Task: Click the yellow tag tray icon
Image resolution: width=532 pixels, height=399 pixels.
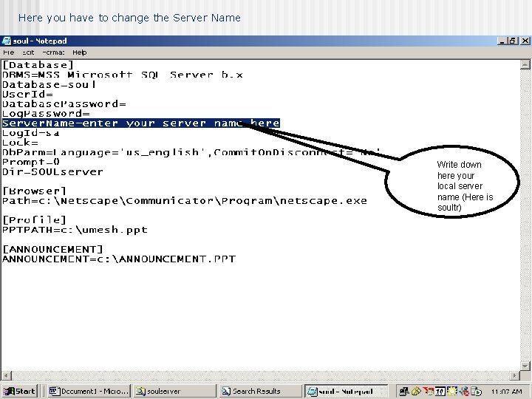Action: [x=416, y=391]
